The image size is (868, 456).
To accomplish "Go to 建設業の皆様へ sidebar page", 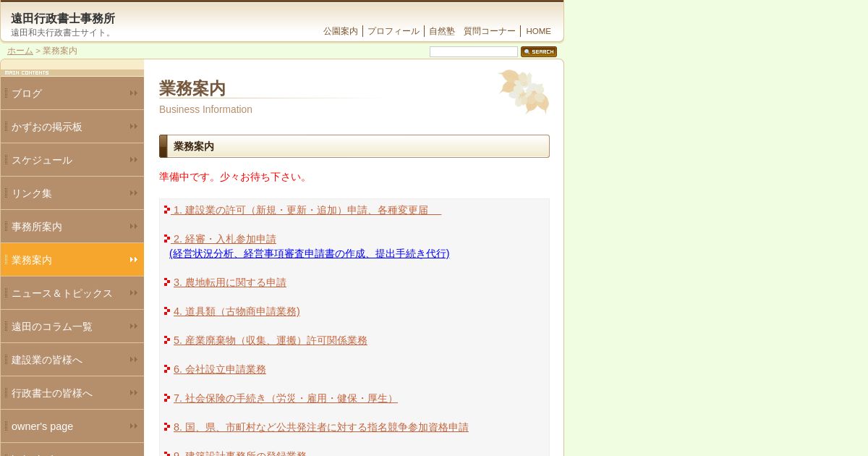I will click(x=72, y=360).
